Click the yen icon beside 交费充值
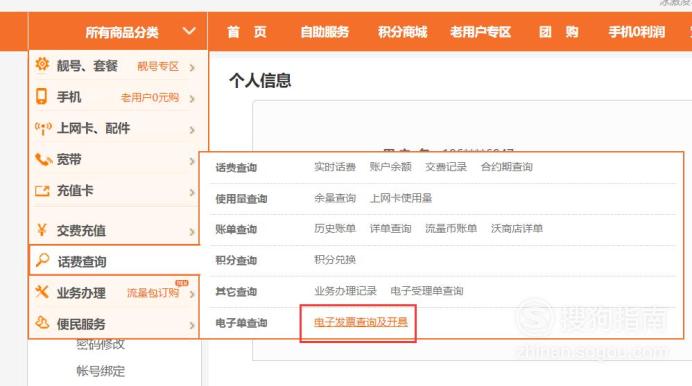692x386 pixels. [x=42, y=230]
